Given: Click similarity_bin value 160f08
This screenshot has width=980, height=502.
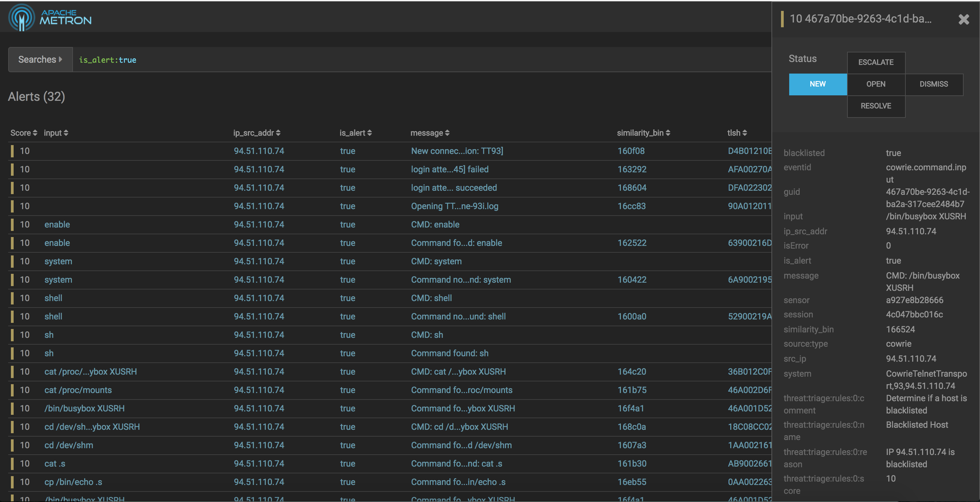Looking at the screenshot, I should pyautogui.click(x=631, y=151).
